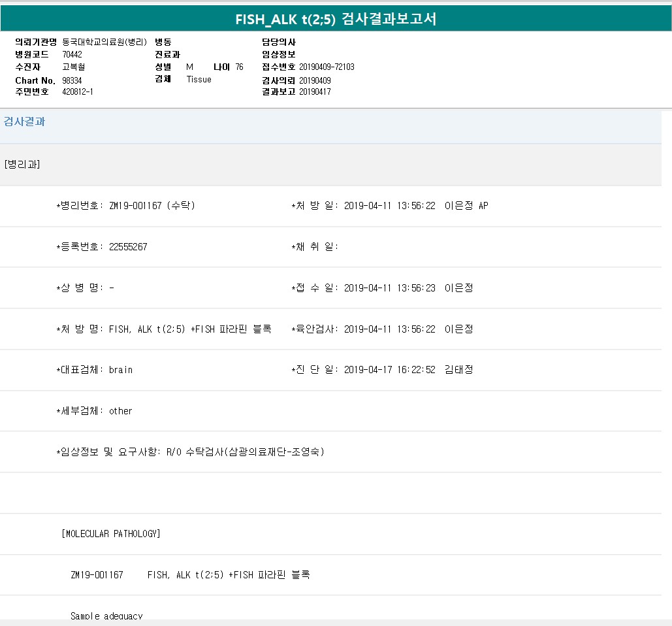Click the Sample adequacy line
The height and width of the screenshot is (626, 672).
[x=106, y=616]
